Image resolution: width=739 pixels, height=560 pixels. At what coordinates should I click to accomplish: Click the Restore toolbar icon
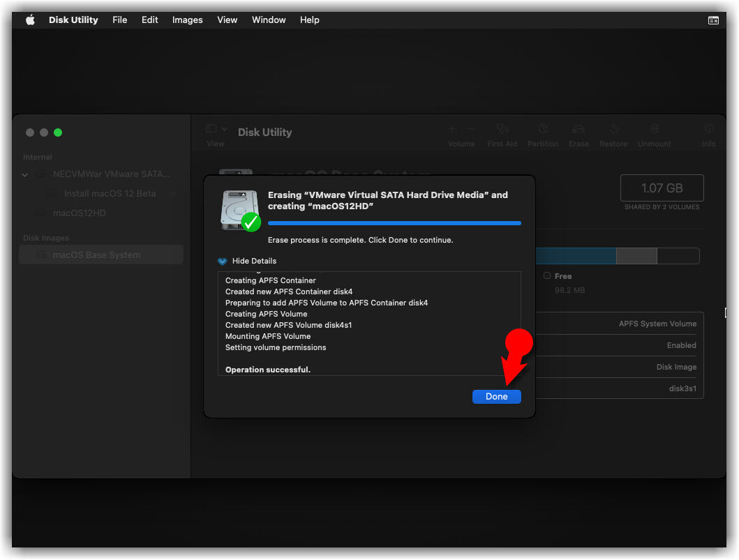[613, 128]
